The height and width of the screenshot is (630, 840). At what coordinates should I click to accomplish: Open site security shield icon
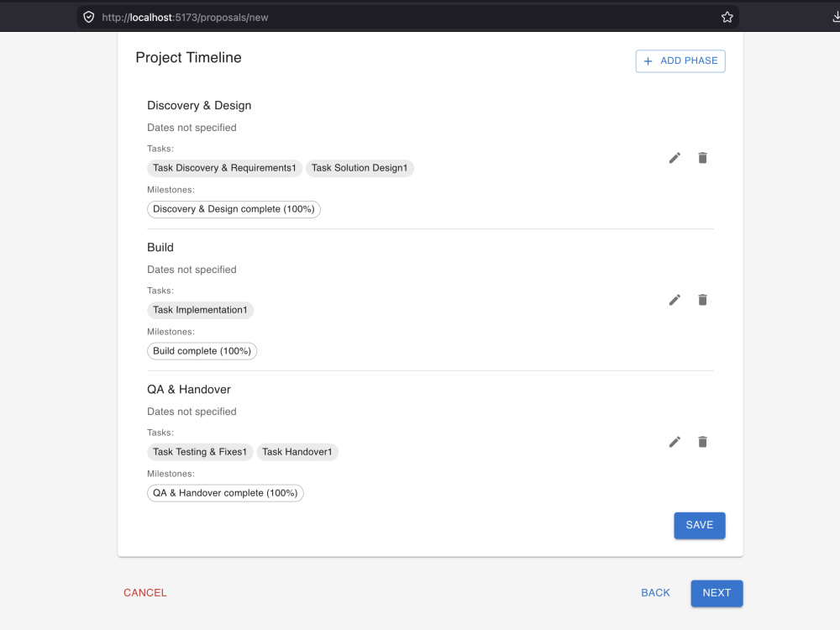[x=89, y=17]
